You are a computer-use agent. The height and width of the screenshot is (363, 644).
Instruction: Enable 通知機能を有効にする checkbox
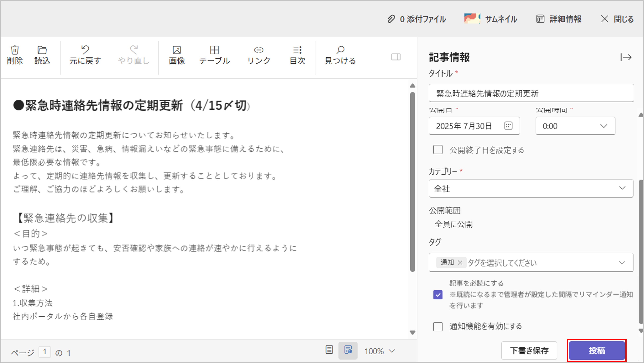[x=438, y=326]
